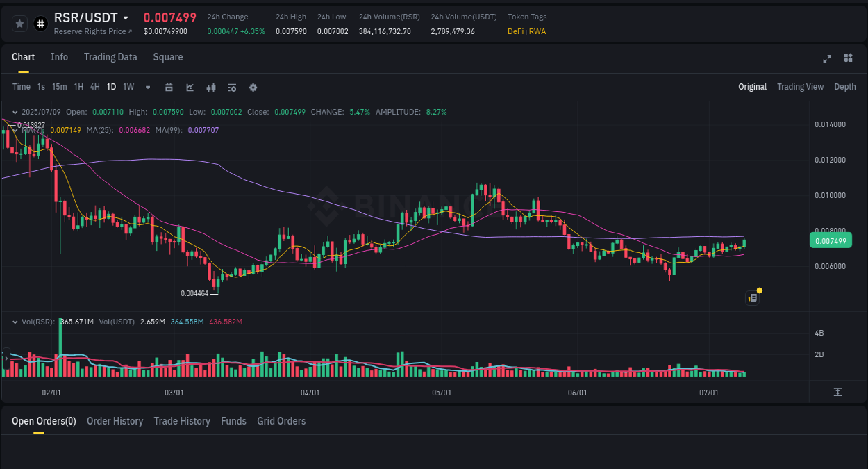This screenshot has width=868, height=469.
Task: Open the extra timeframe dropdown arrow
Action: [147, 87]
